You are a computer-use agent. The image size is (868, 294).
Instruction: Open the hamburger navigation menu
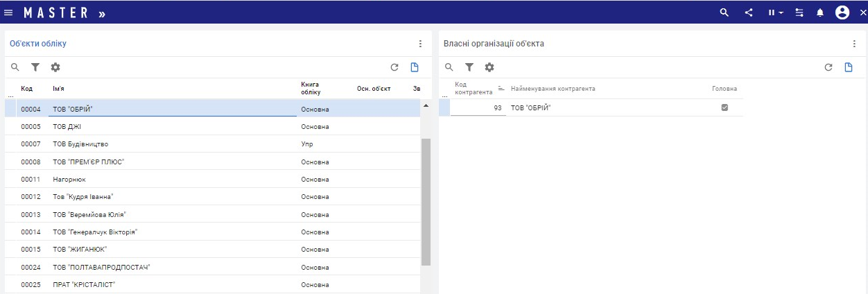point(9,12)
